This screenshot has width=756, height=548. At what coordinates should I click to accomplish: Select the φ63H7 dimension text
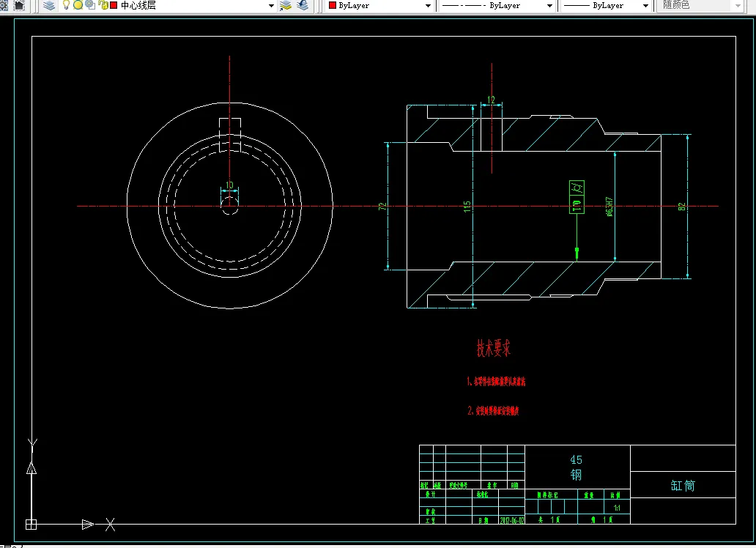[609, 207]
